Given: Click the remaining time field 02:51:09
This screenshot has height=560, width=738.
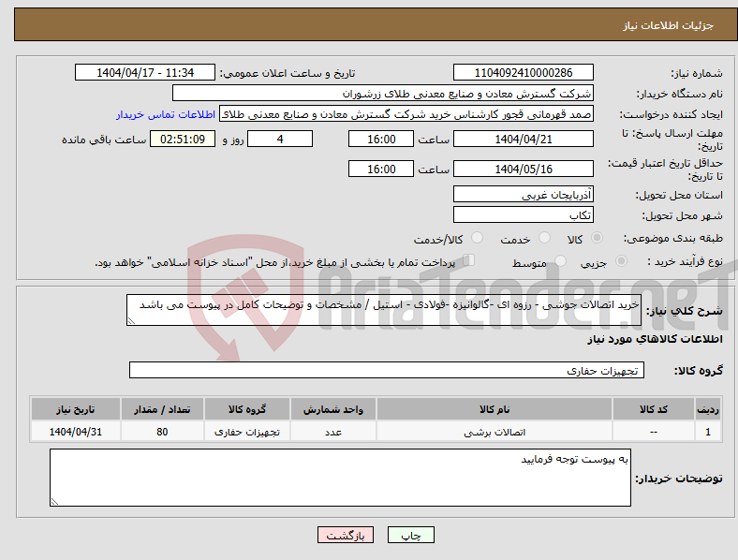Looking at the screenshot, I should [x=182, y=139].
